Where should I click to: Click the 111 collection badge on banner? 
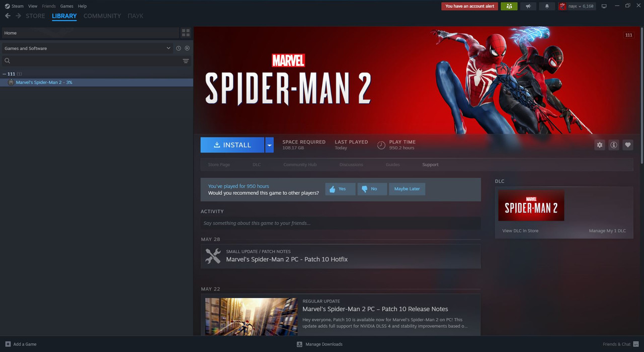628,35
